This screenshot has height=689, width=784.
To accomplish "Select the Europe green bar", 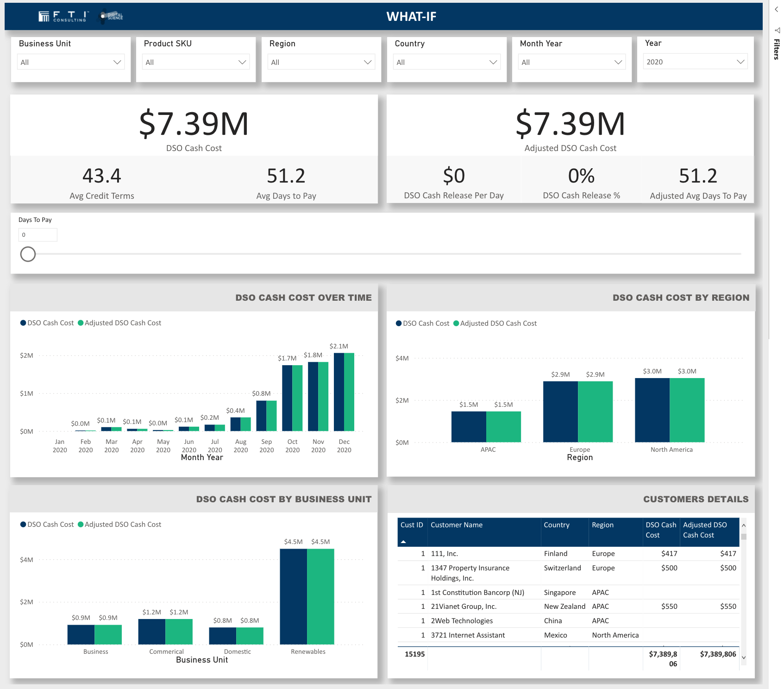I will click(x=596, y=412).
